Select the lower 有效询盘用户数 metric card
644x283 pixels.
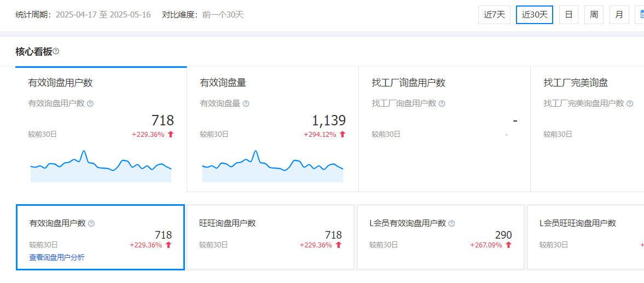coord(100,238)
